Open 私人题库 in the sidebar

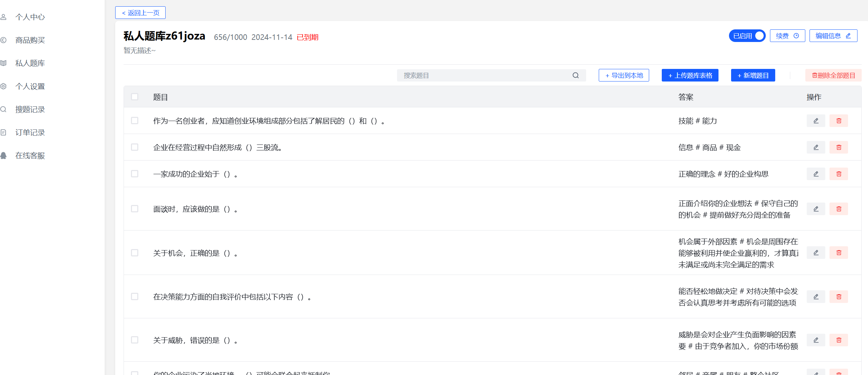pos(30,63)
